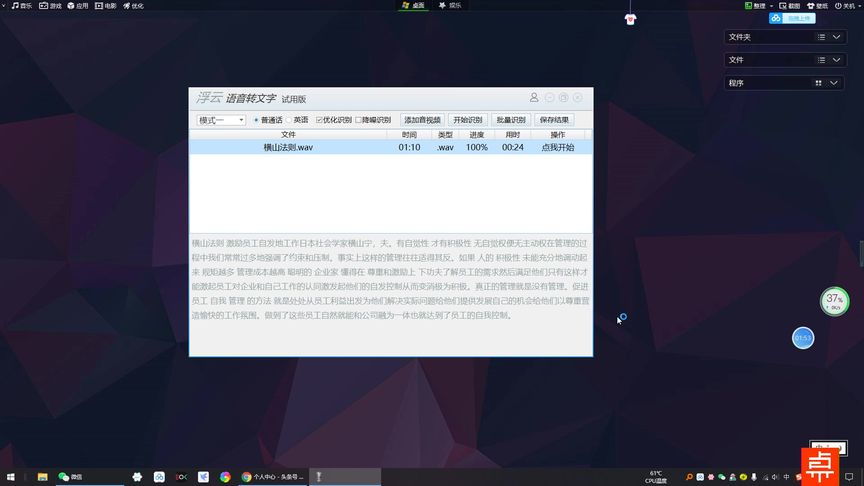Image resolution: width=864 pixels, height=486 pixels.
Task: Enable the 降噪识别 checkbox
Action: click(x=373, y=120)
